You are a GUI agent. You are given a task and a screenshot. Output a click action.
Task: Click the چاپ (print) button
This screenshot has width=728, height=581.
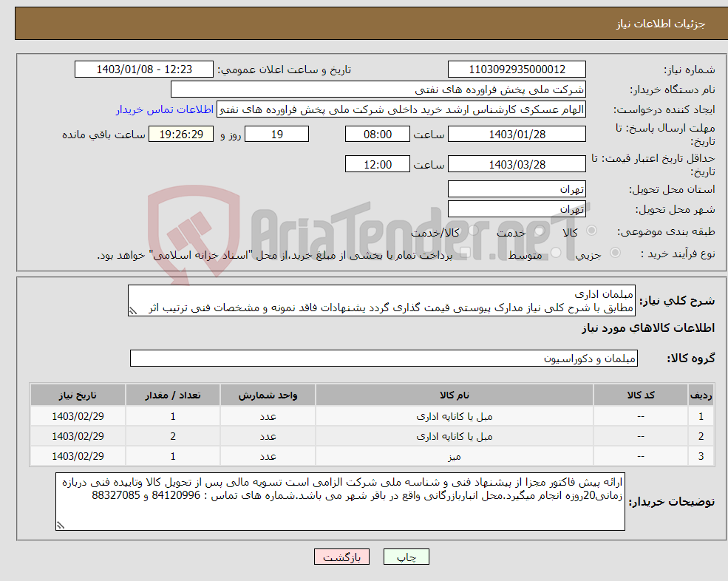tap(406, 557)
